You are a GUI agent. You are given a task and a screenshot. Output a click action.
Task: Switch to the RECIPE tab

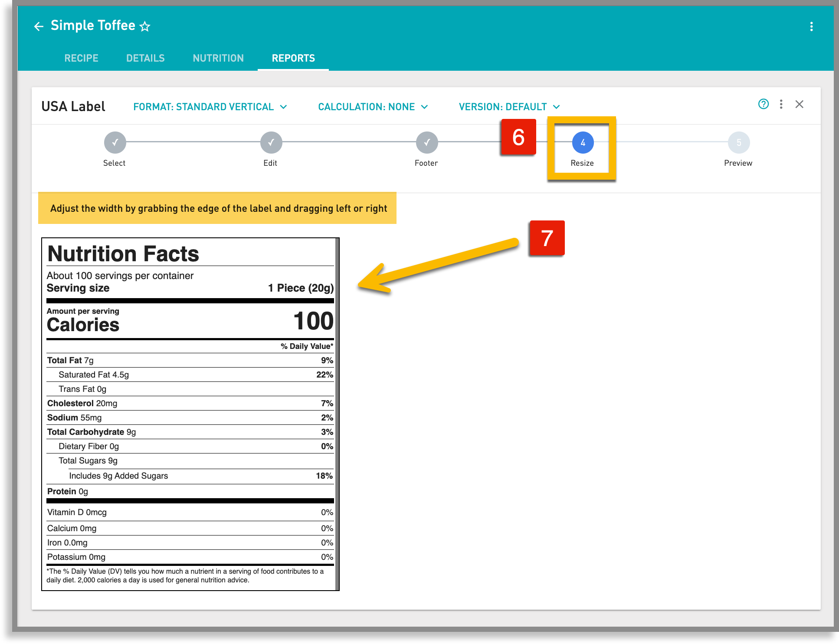click(x=81, y=58)
